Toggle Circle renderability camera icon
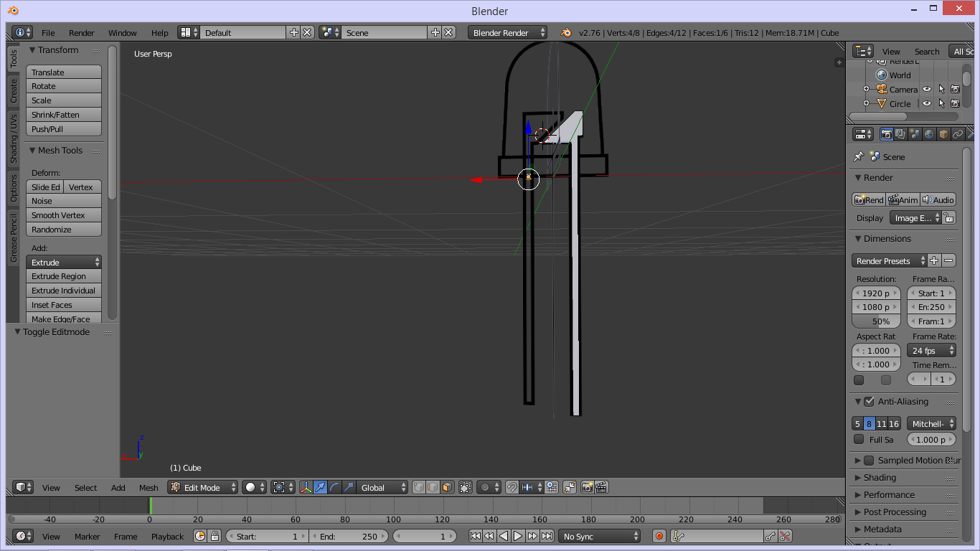The height and width of the screenshot is (551, 980). 955,103
